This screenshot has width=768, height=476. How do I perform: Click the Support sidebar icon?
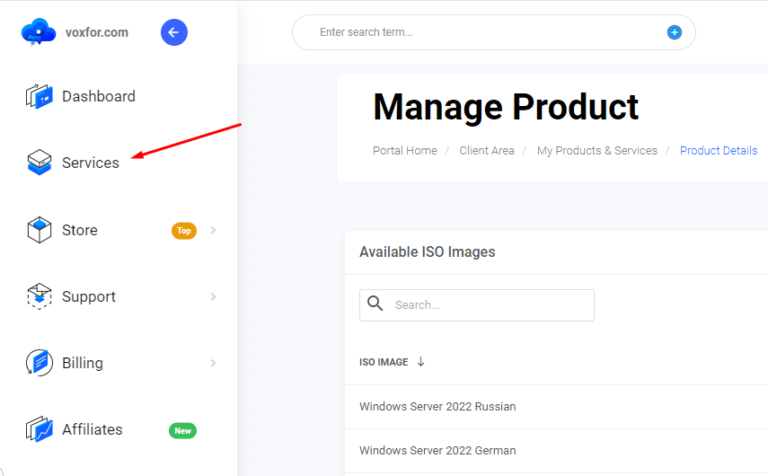click(39, 297)
